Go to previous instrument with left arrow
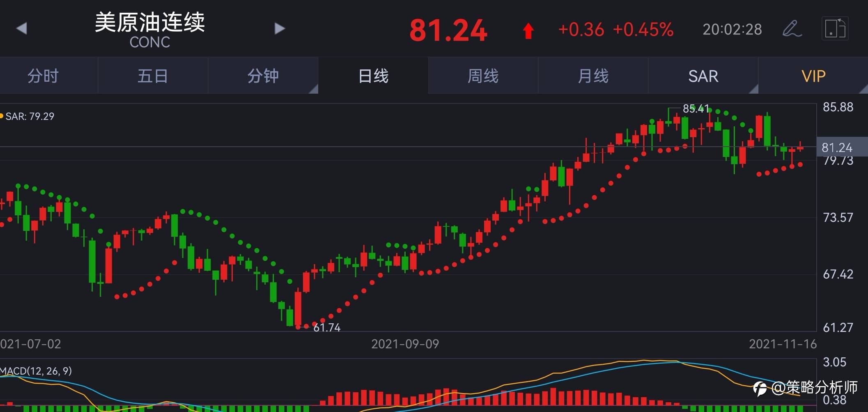Screen dimensions: 868x412 [x=21, y=28]
